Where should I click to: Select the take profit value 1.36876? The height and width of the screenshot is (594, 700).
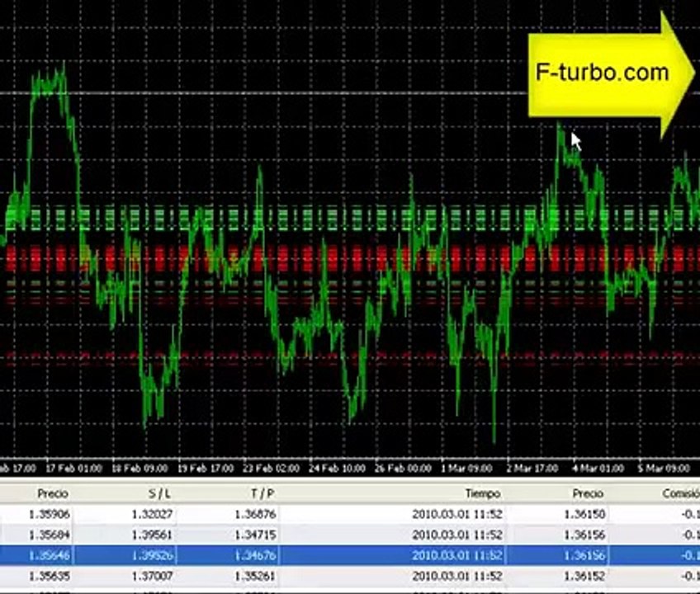[x=255, y=514]
